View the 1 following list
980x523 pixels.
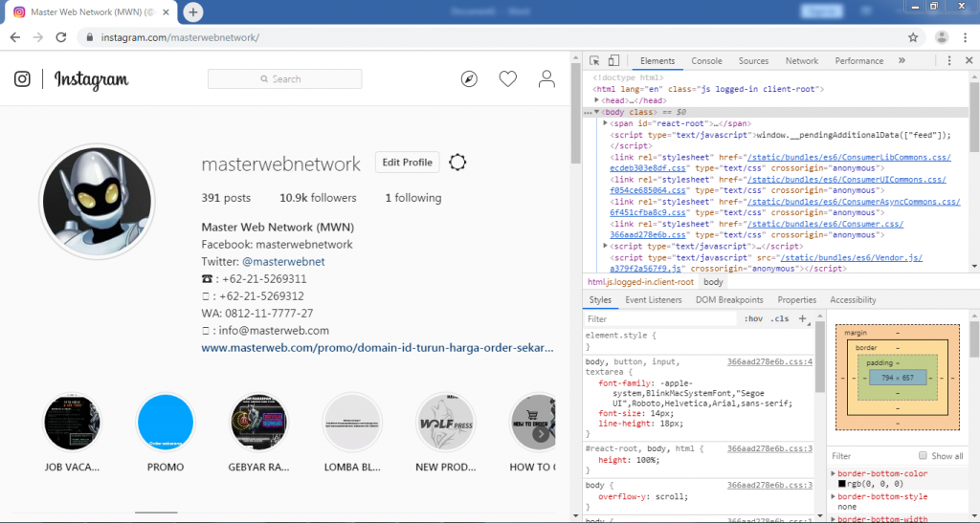[x=413, y=198]
